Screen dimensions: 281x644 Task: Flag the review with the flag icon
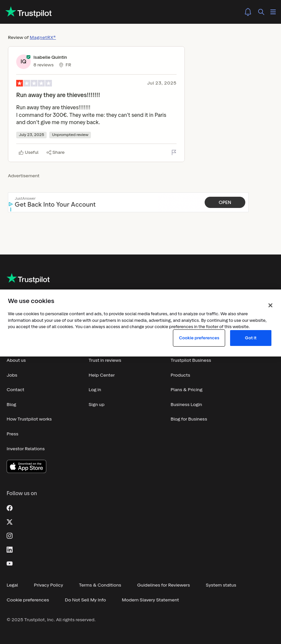pyautogui.click(x=174, y=152)
